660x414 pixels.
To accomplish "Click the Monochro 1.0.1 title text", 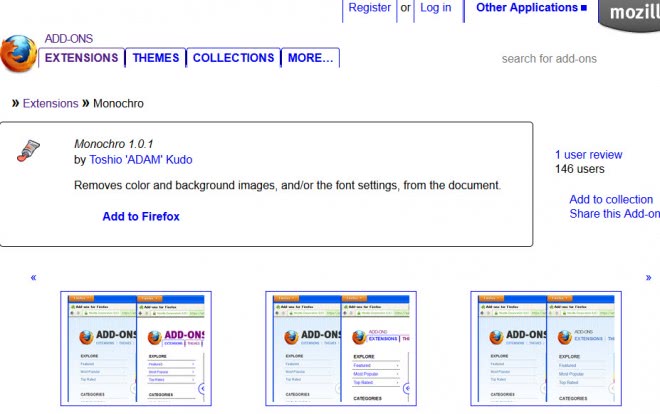I will point(114,144).
